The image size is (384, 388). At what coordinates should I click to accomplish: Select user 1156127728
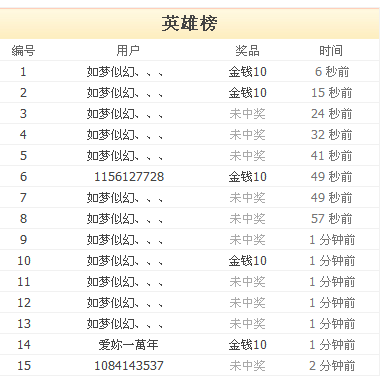click(x=129, y=177)
